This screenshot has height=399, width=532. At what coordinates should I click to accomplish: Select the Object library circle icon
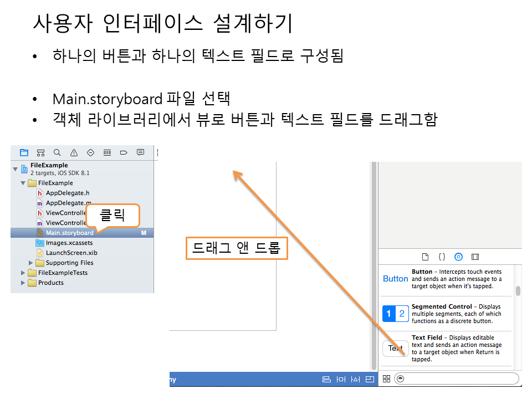pyautogui.click(x=458, y=257)
